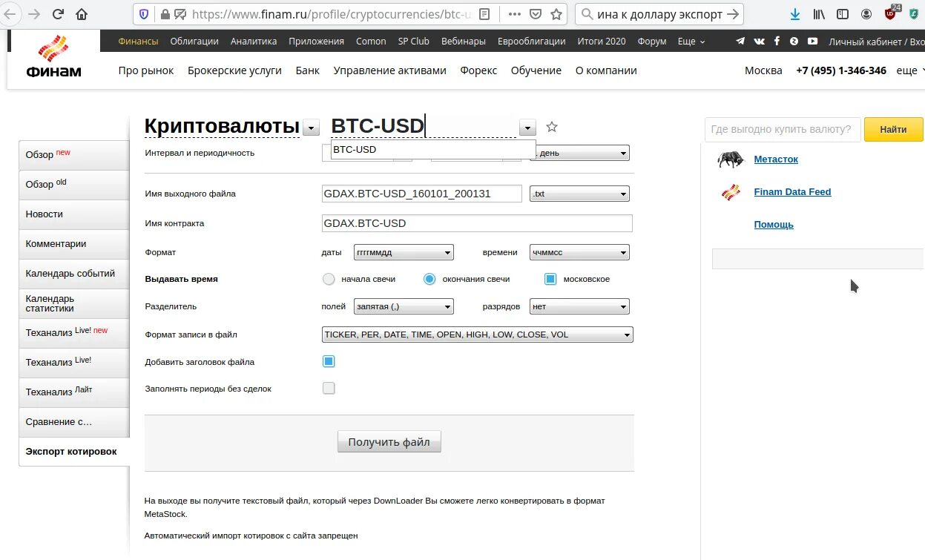Open 'Экспорт котировок' sidebar tab
Viewport: 925px width, 560px height.
[x=74, y=451]
